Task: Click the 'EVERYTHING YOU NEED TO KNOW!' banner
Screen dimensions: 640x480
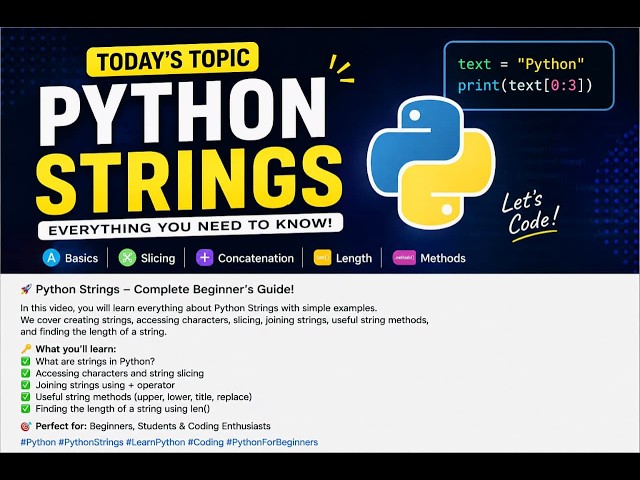Action: [191, 226]
